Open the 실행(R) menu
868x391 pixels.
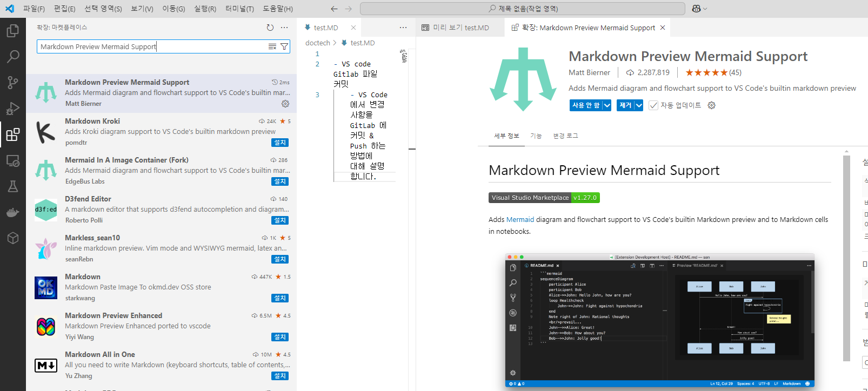(205, 9)
